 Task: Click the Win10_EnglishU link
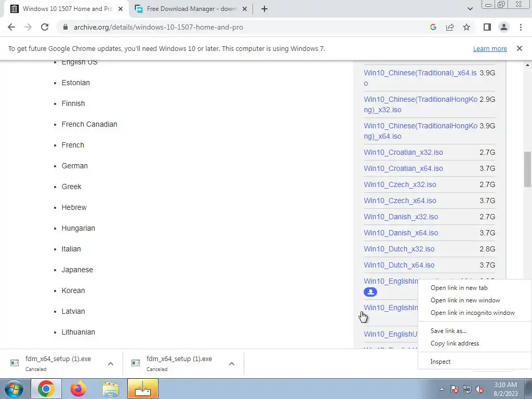[391, 334]
